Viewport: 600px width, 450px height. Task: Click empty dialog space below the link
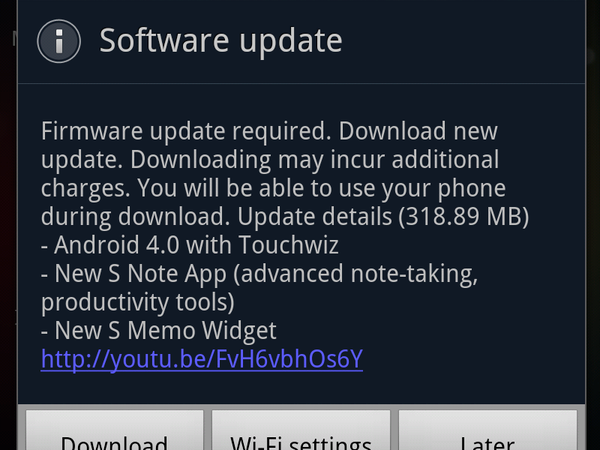click(302, 388)
